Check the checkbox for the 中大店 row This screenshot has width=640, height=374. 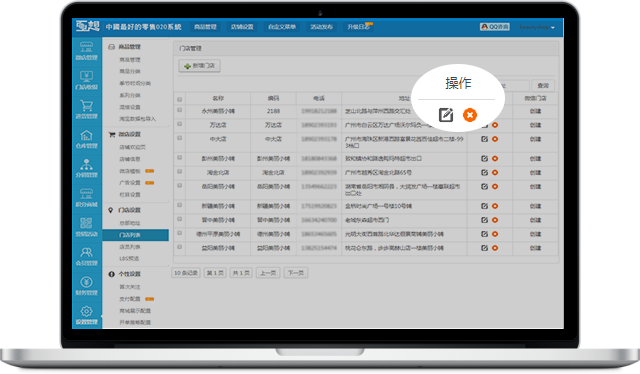coord(180,138)
